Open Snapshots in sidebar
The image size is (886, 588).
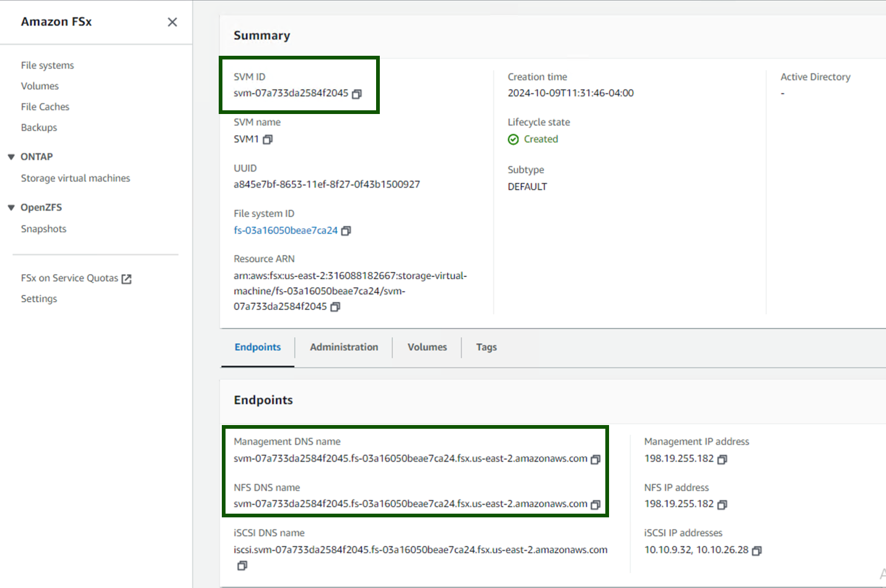[x=43, y=229]
